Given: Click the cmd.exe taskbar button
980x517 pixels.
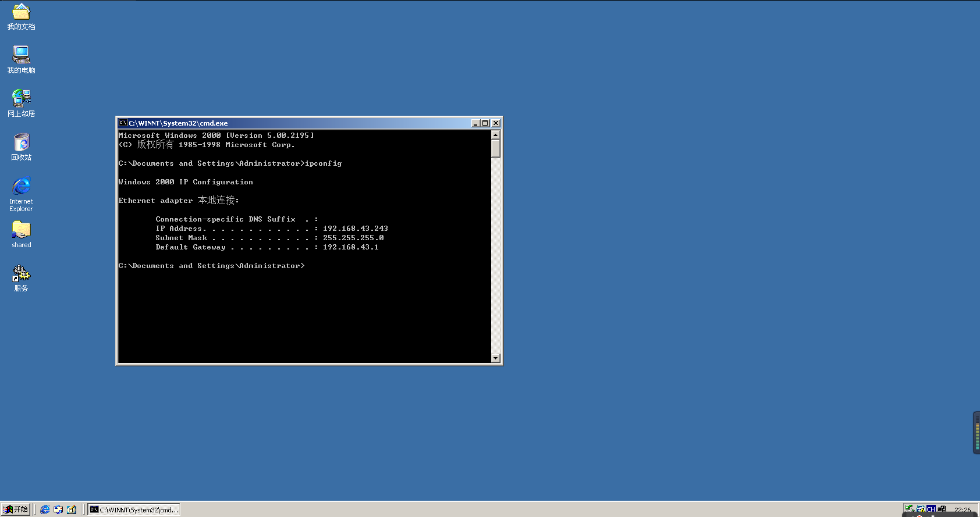Looking at the screenshot, I should coord(134,509).
